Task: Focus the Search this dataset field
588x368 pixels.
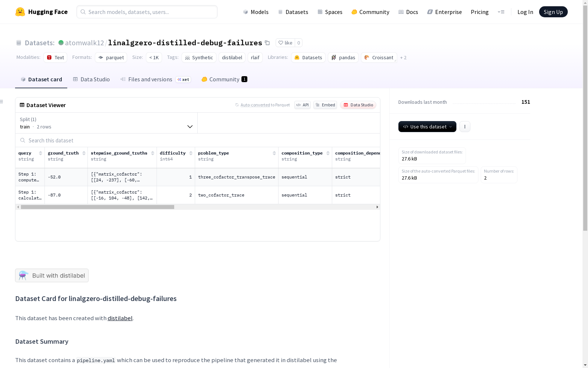Action: pyautogui.click(x=198, y=140)
